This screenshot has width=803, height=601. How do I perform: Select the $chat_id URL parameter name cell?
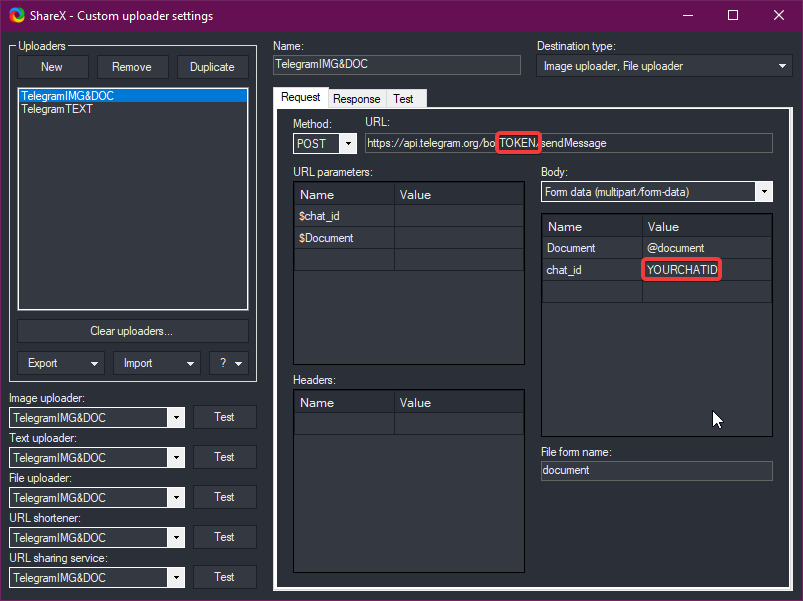[344, 216]
